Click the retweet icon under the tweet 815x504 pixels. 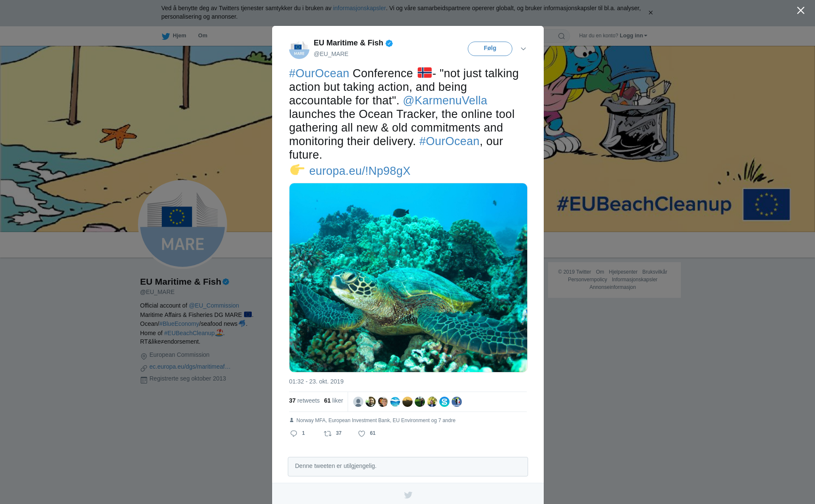coord(328,433)
